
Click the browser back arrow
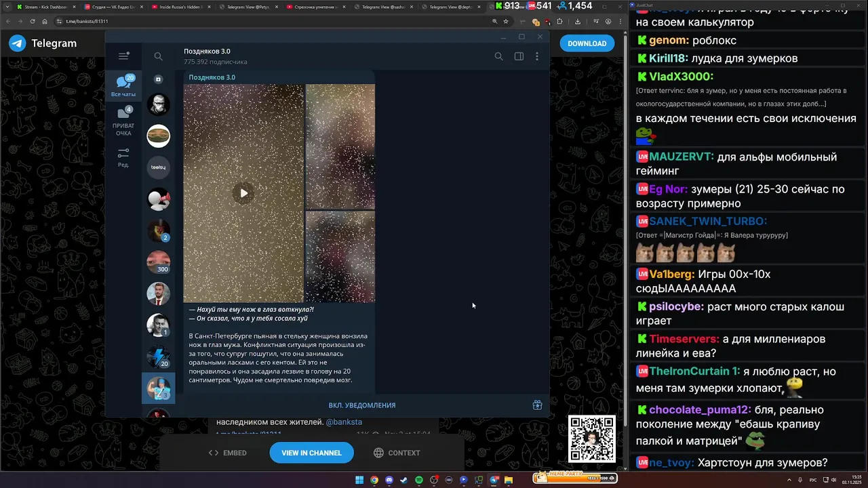point(9,21)
